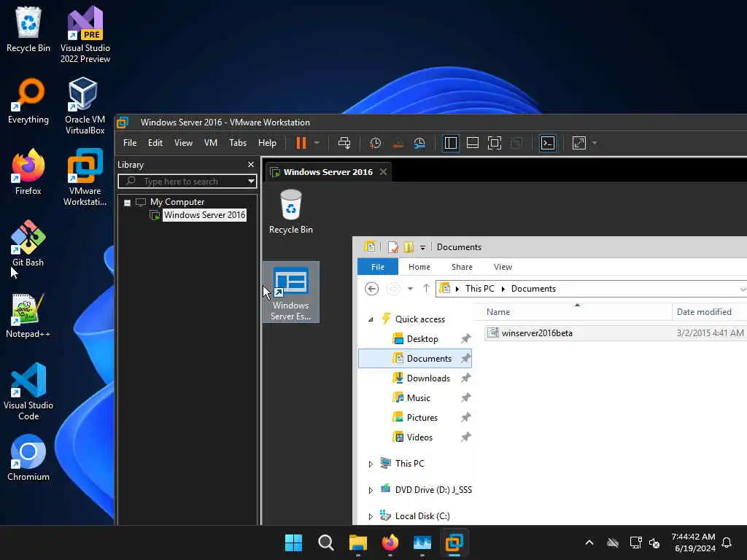The width and height of the screenshot is (747, 560).
Task: Switch to the Windows Server 2016 tab
Action: point(328,172)
